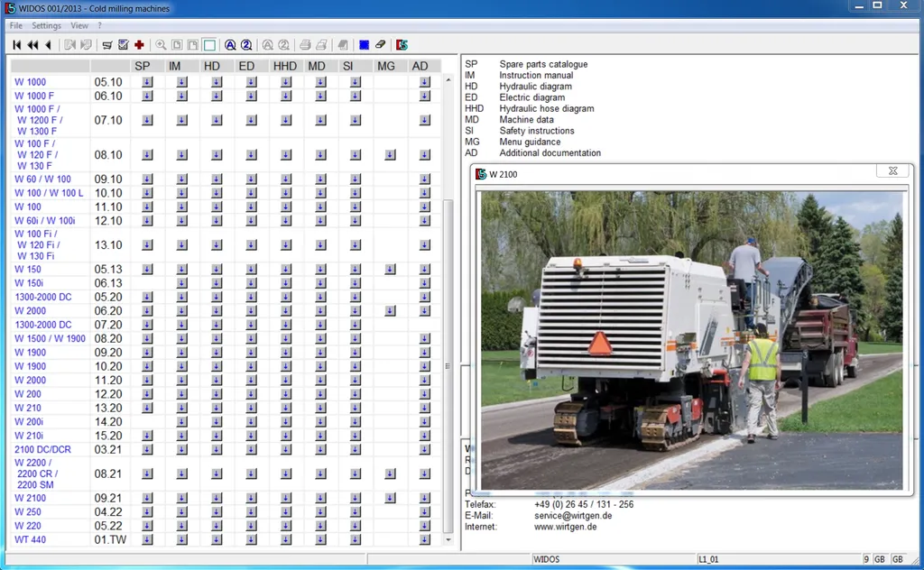Select the W 100 / W 100 L link
924x570 pixels.
[x=49, y=193]
